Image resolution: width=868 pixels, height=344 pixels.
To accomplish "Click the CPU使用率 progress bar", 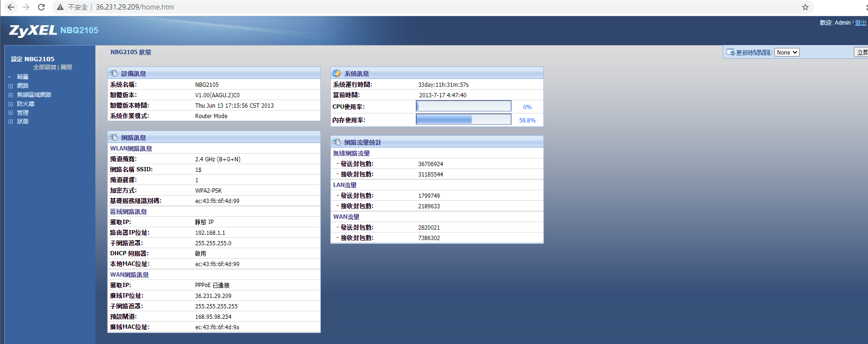I will pyautogui.click(x=464, y=106).
